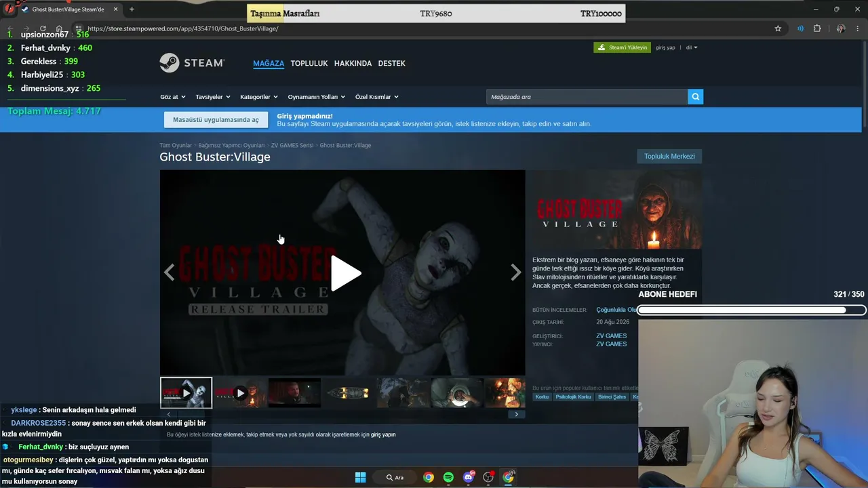This screenshot has width=868, height=488.
Task: Select the third screenshot thumbnail
Action: click(294, 393)
